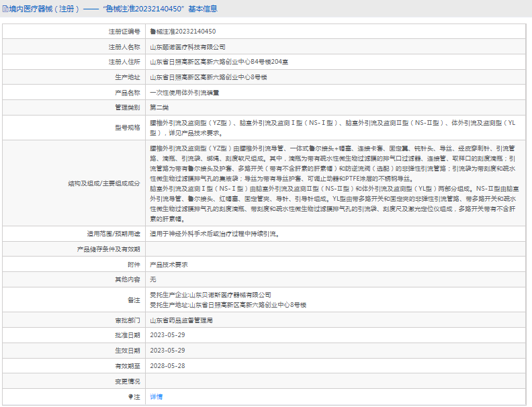
Task: Click the 审批部门 label
Action: click(x=127, y=320)
